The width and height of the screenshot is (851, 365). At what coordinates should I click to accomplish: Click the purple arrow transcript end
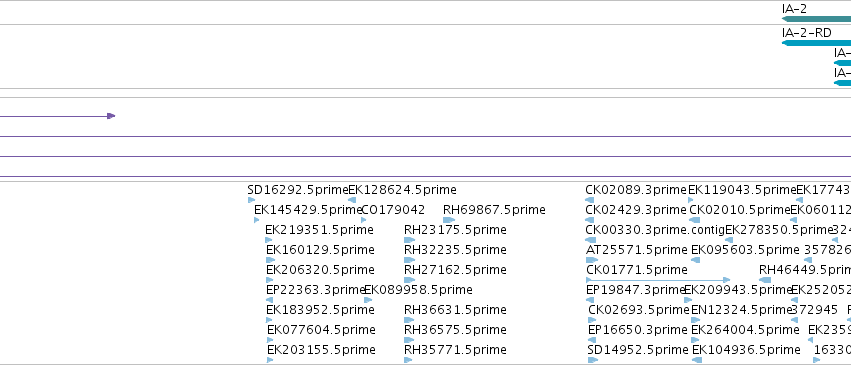click(x=111, y=116)
